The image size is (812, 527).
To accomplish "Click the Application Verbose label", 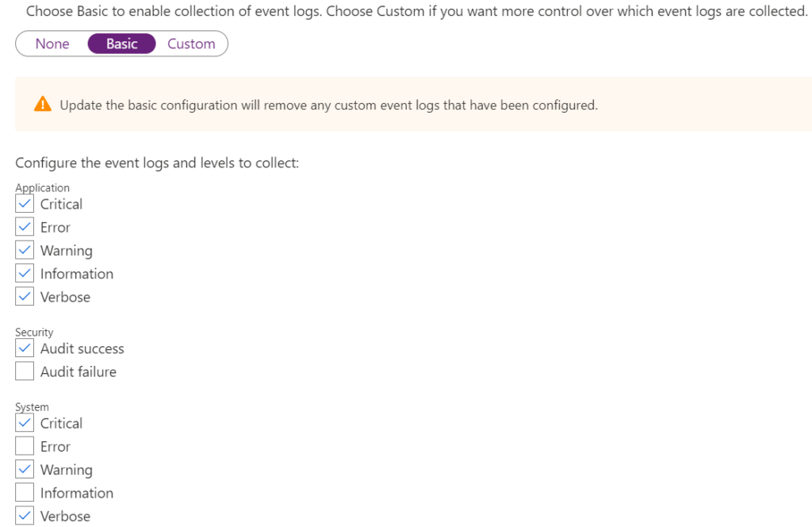I will point(65,297).
